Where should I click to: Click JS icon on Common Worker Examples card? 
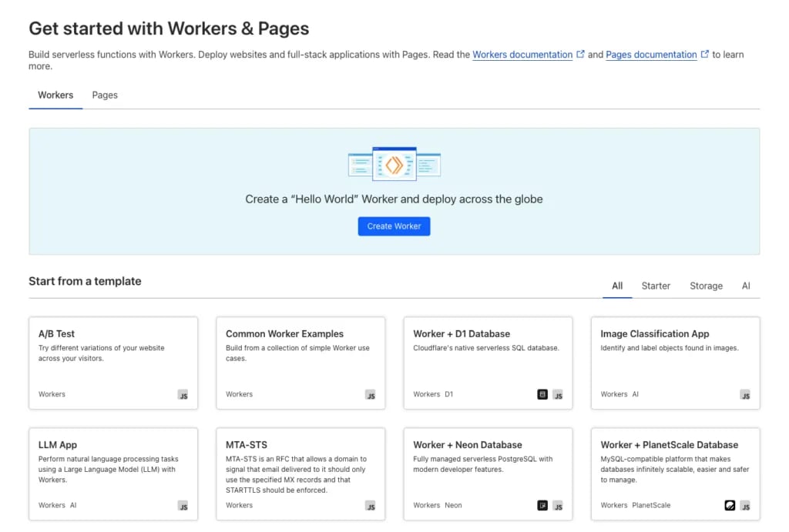point(371,395)
